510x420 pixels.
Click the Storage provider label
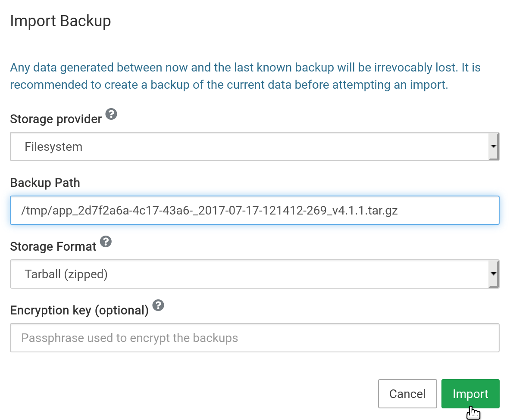tap(56, 119)
